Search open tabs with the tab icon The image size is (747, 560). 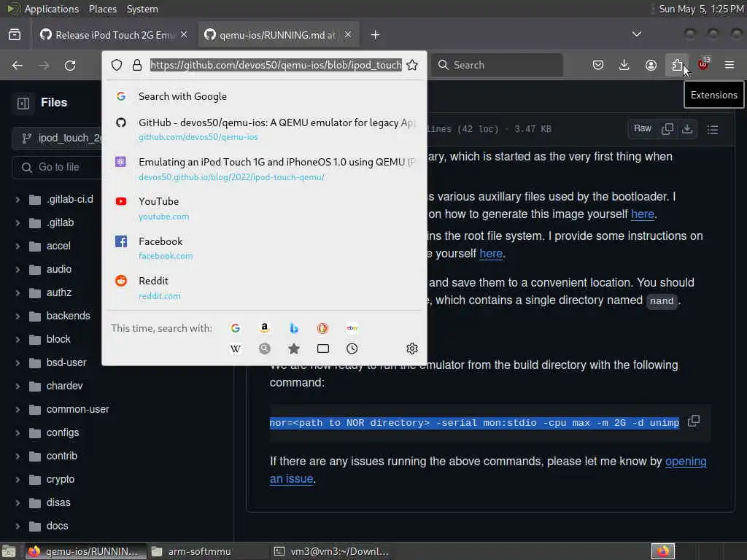tap(323, 349)
